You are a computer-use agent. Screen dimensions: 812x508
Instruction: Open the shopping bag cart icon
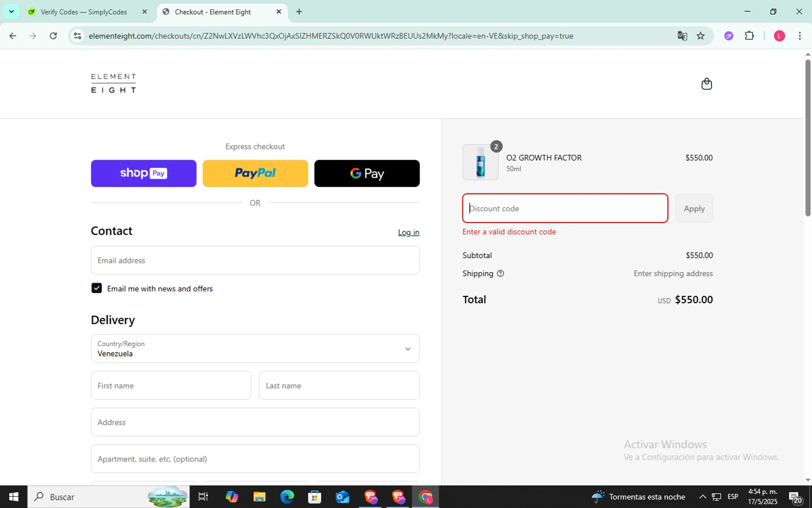coord(706,84)
